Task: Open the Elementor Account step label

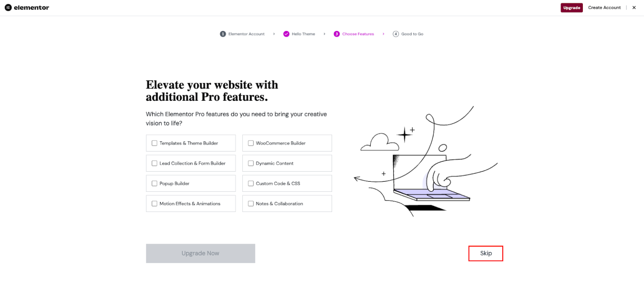Action: 246,34
